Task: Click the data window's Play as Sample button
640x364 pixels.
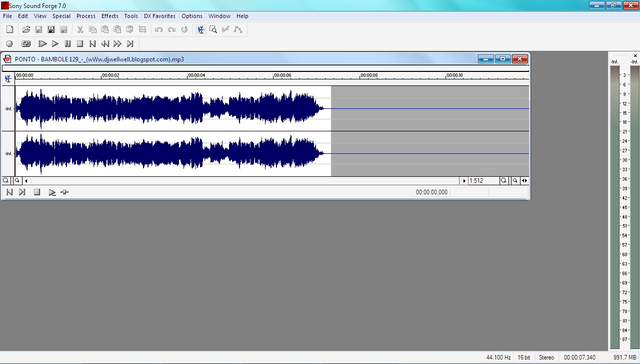Action: [64, 192]
